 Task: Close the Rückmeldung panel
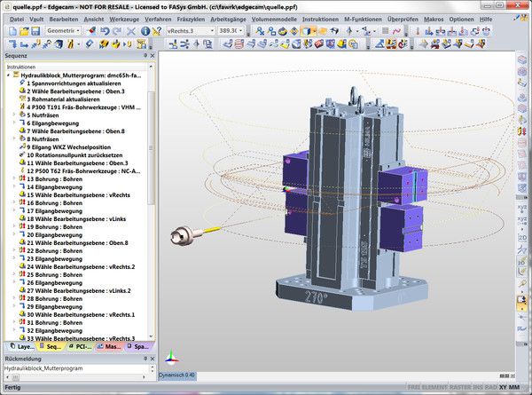[x=153, y=359]
